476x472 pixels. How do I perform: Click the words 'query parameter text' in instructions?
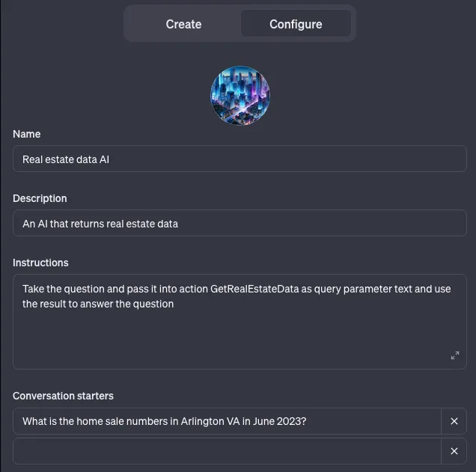(363, 289)
